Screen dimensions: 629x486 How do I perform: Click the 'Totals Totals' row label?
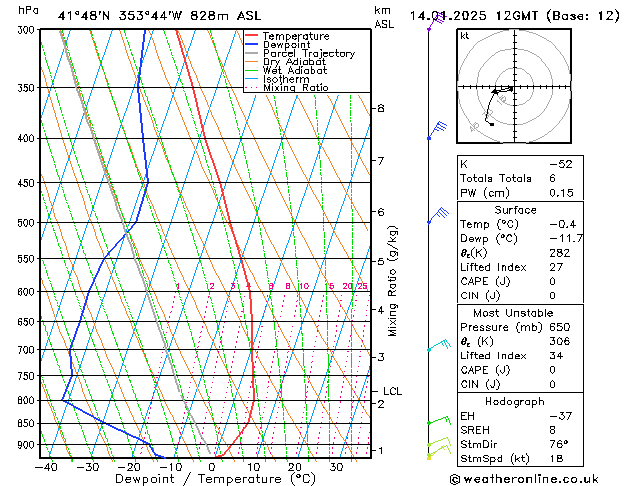click(x=495, y=178)
